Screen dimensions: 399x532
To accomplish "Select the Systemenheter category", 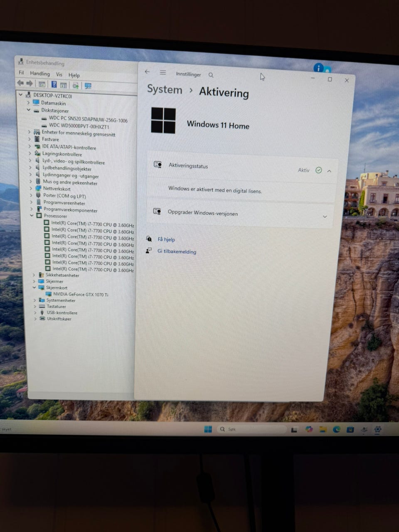I will 61,300.
